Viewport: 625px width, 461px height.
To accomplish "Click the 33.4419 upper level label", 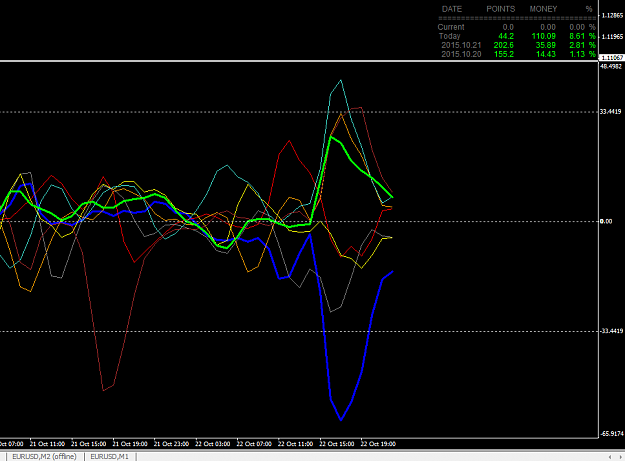I will pyautogui.click(x=611, y=112).
